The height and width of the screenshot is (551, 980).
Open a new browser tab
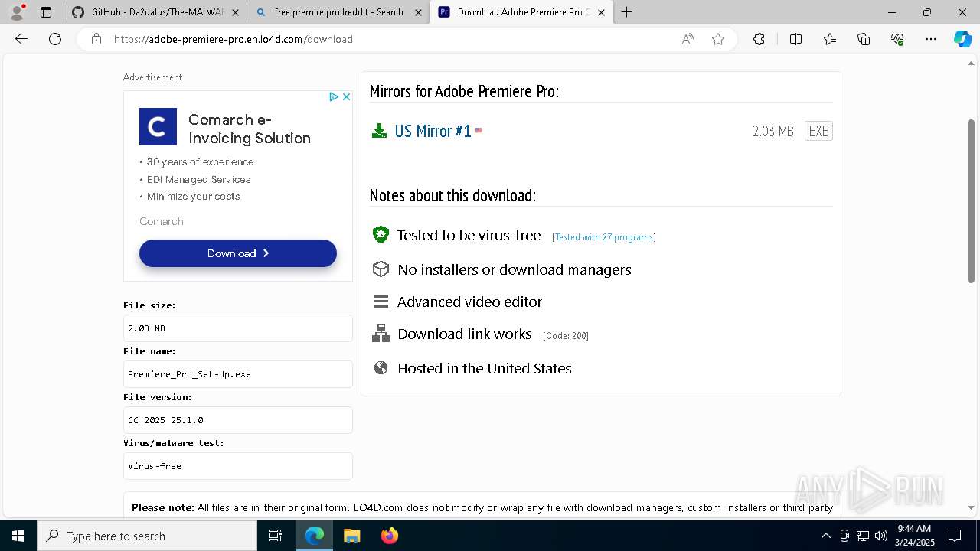(626, 12)
